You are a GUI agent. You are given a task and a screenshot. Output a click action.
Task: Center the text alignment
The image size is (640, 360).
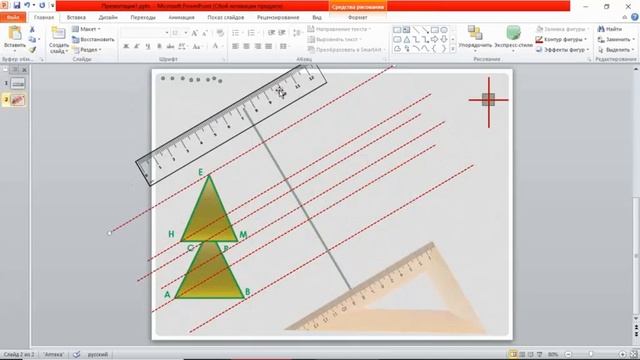point(247,47)
